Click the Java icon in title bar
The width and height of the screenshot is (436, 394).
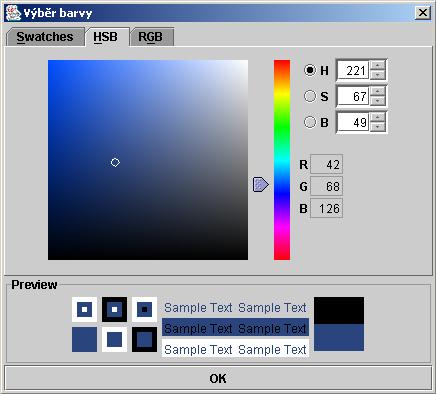(x=13, y=13)
